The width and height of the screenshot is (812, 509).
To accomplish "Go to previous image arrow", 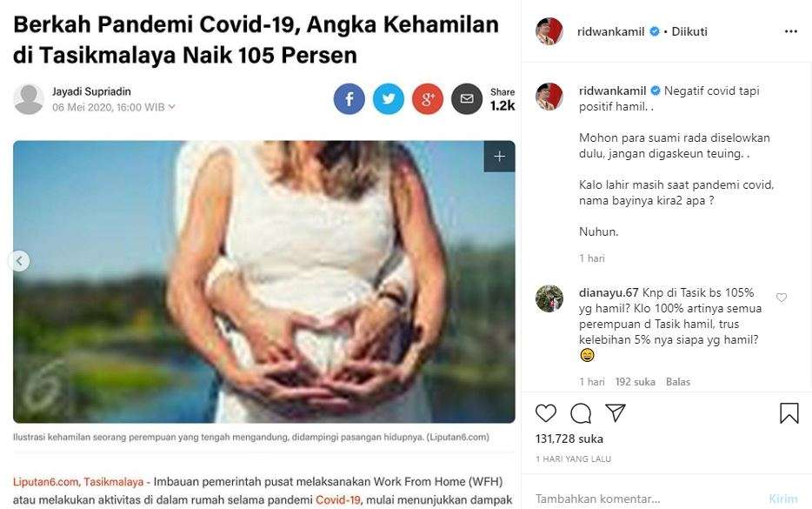I will click(x=19, y=261).
